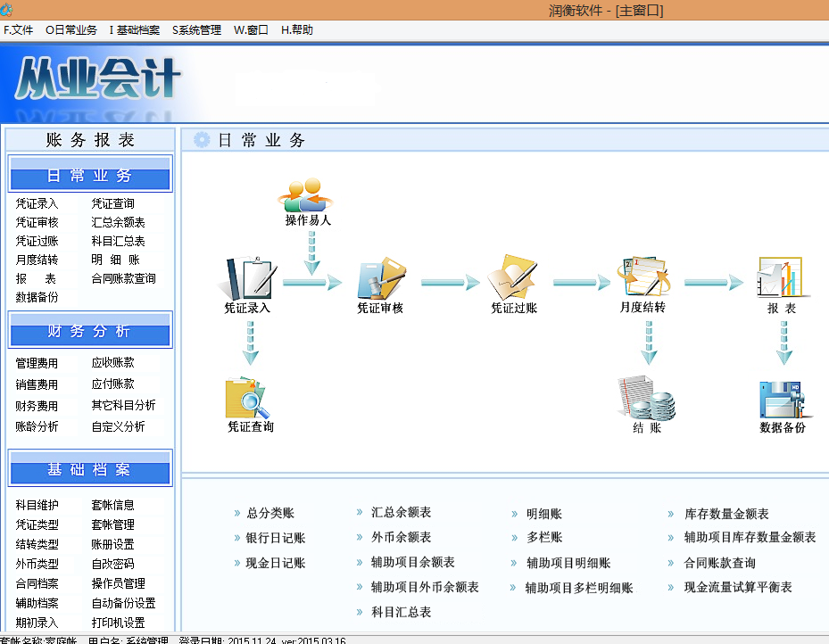Open 辅助项目多栏明细账 link
This screenshot has height=644, width=829.
(x=579, y=588)
